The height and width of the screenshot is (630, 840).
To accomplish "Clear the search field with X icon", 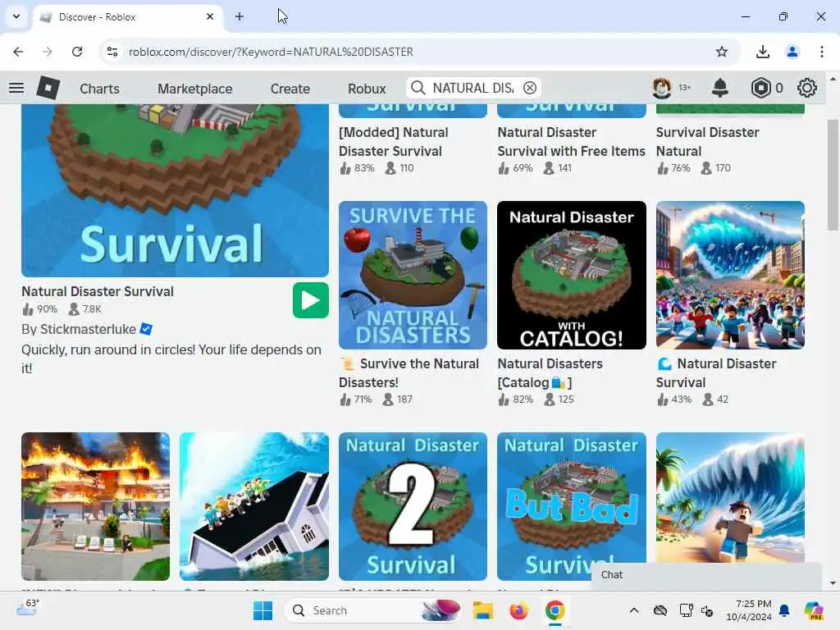I will (529, 88).
